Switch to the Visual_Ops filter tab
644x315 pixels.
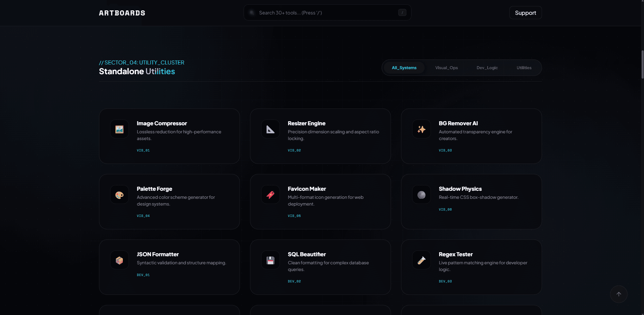(446, 67)
